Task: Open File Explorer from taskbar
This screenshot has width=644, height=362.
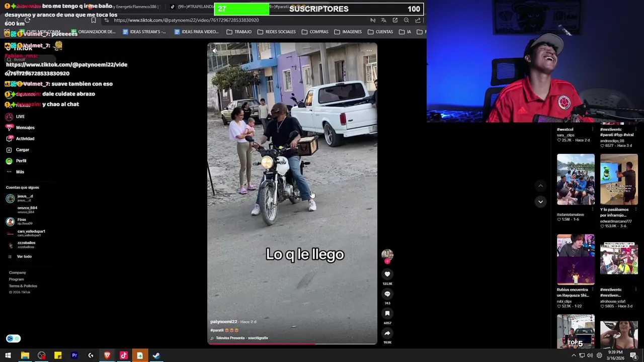Action: (25, 355)
